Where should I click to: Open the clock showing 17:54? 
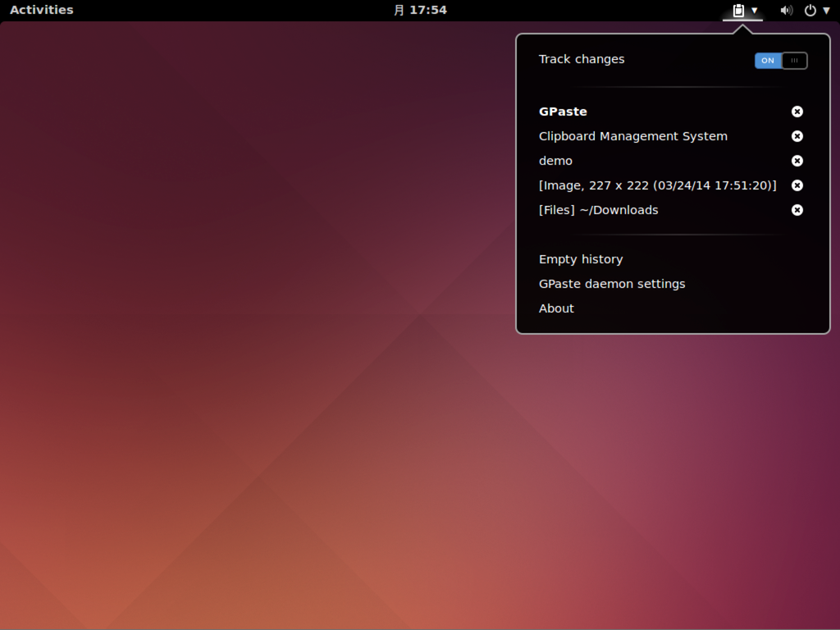click(421, 10)
